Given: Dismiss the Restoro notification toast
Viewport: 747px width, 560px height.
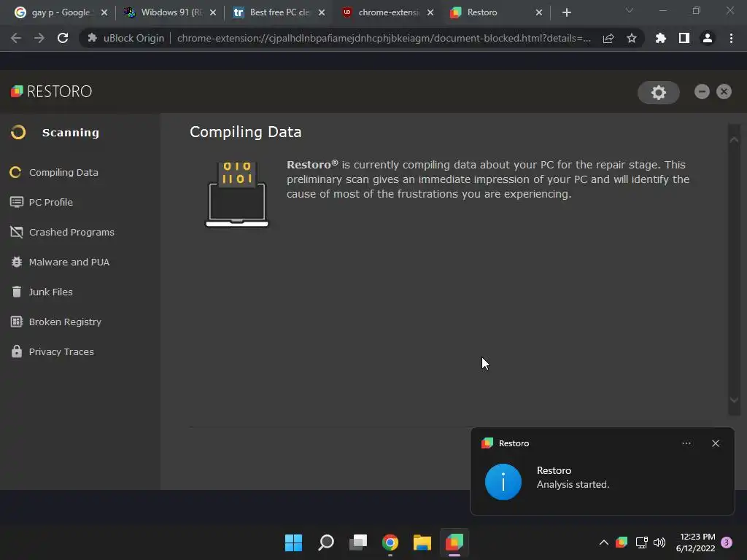Looking at the screenshot, I should [x=715, y=443].
